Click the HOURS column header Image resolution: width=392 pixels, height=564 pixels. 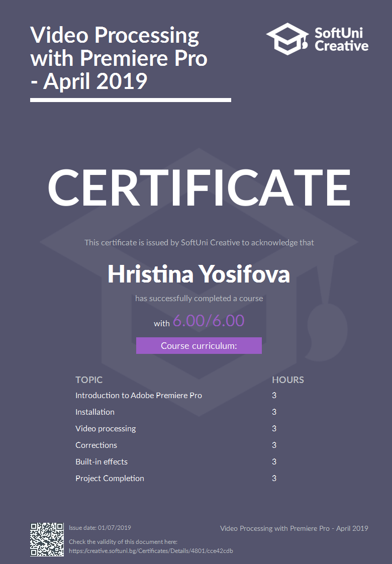point(287,380)
